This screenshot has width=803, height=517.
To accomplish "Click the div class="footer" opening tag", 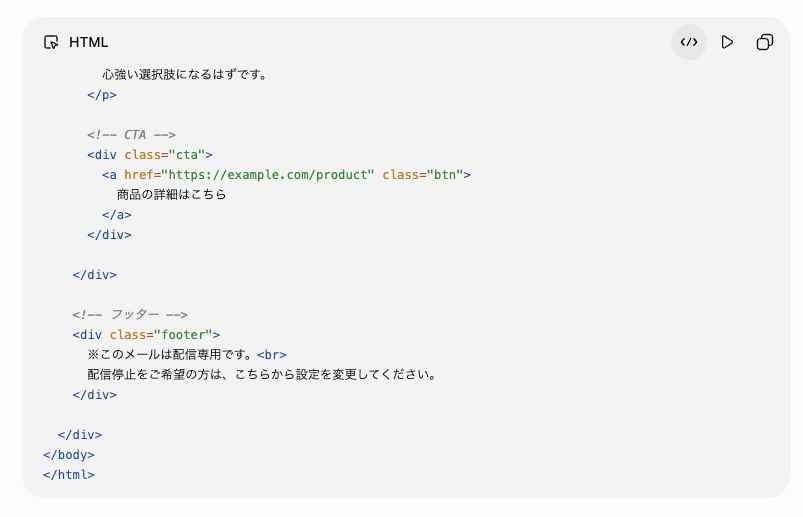I will 146,334.
